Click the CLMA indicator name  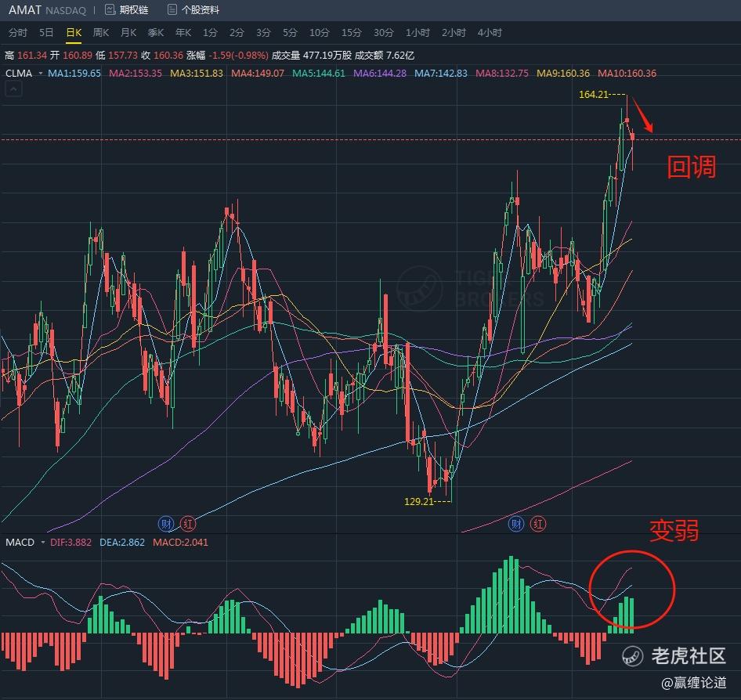click(x=19, y=74)
